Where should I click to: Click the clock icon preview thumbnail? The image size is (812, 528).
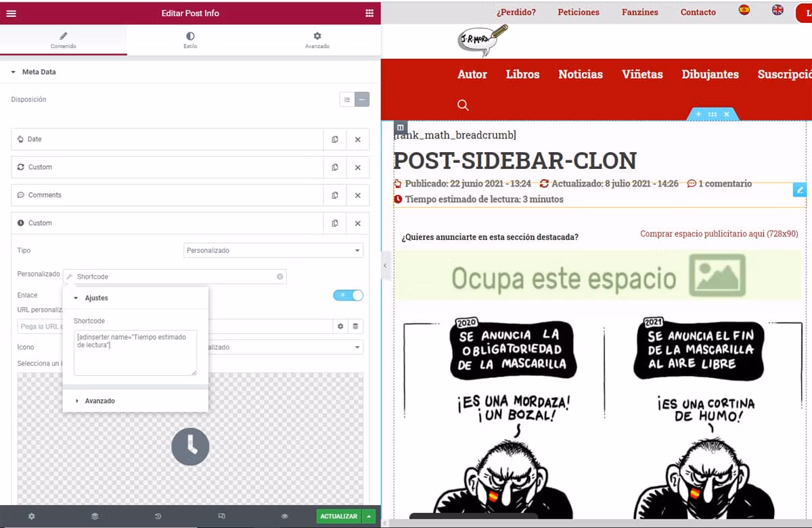[x=190, y=446]
